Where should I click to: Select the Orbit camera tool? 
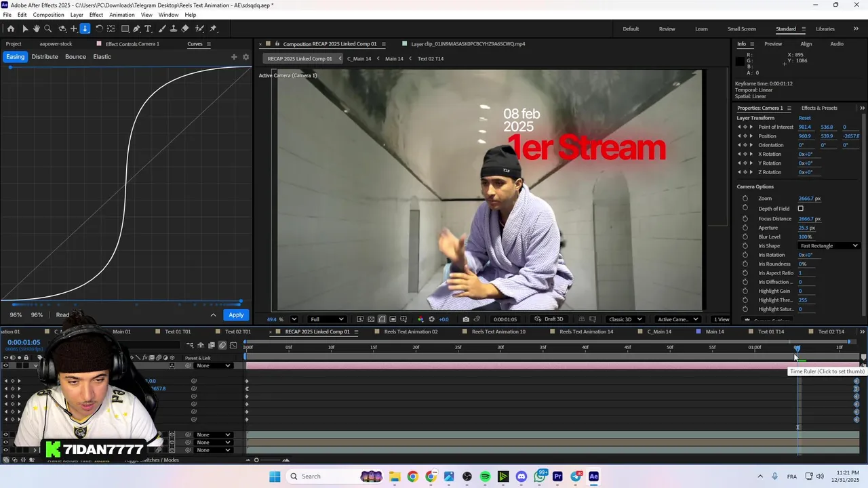click(62, 28)
